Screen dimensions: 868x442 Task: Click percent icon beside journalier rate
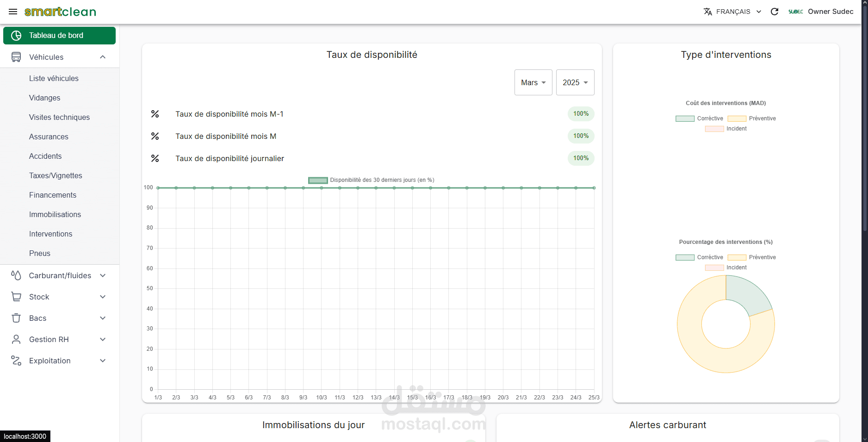[155, 158]
